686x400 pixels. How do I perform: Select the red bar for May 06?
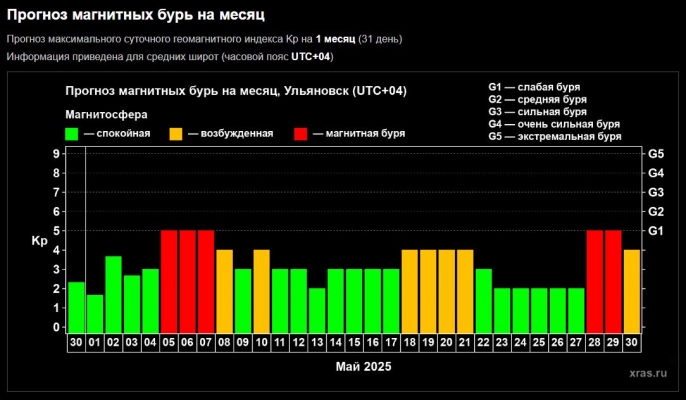coord(188,281)
